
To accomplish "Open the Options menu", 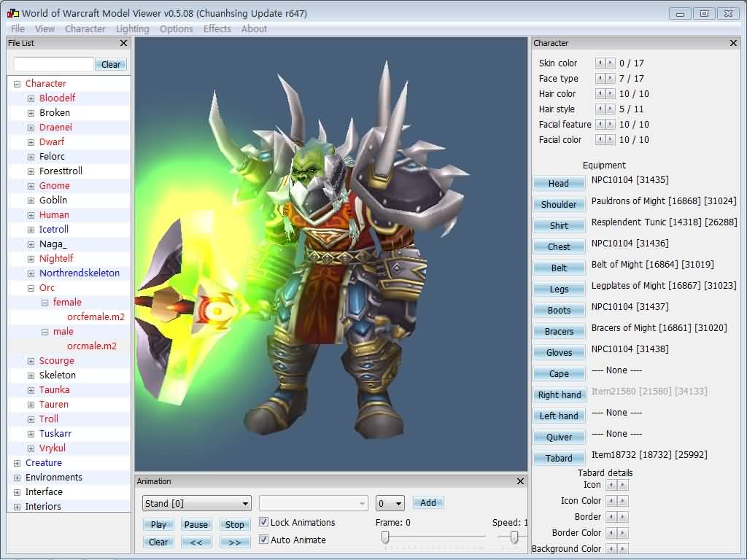I will click(177, 29).
